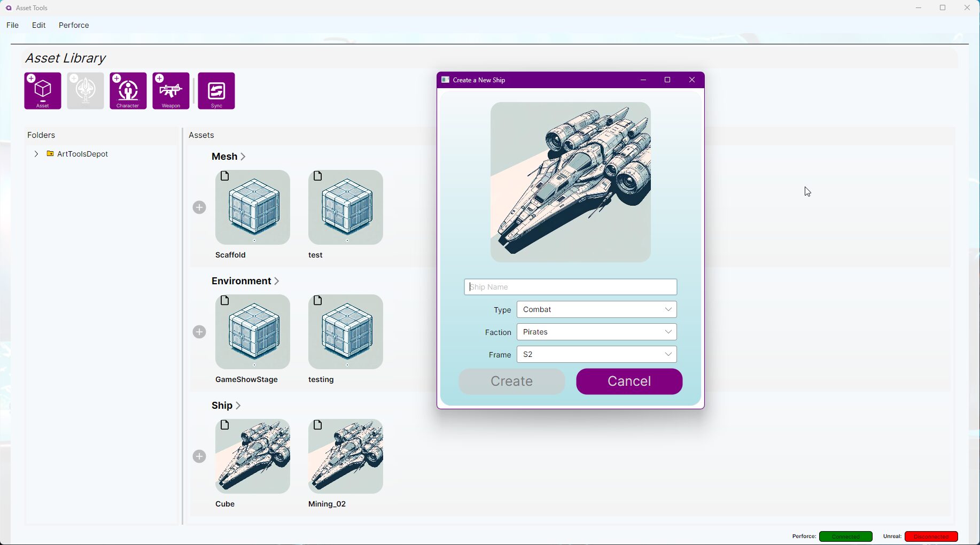Select the Mining_02 ship thumbnail

tap(346, 456)
